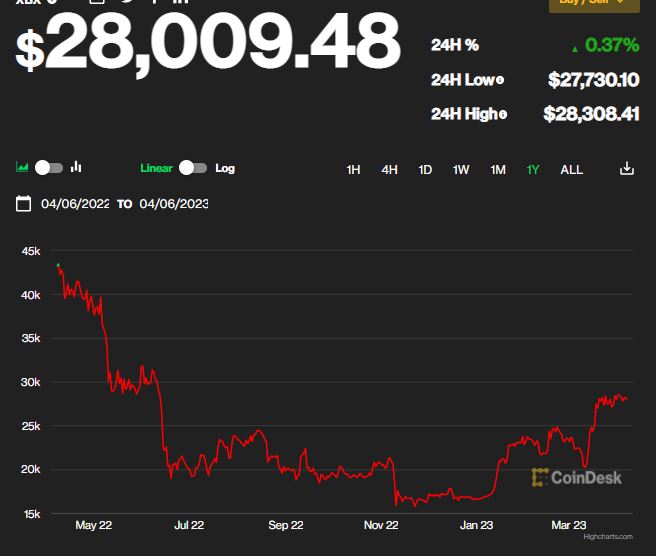The image size is (656, 556).
Task: Select the candlestick bar chart icon
Action: point(76,167)
